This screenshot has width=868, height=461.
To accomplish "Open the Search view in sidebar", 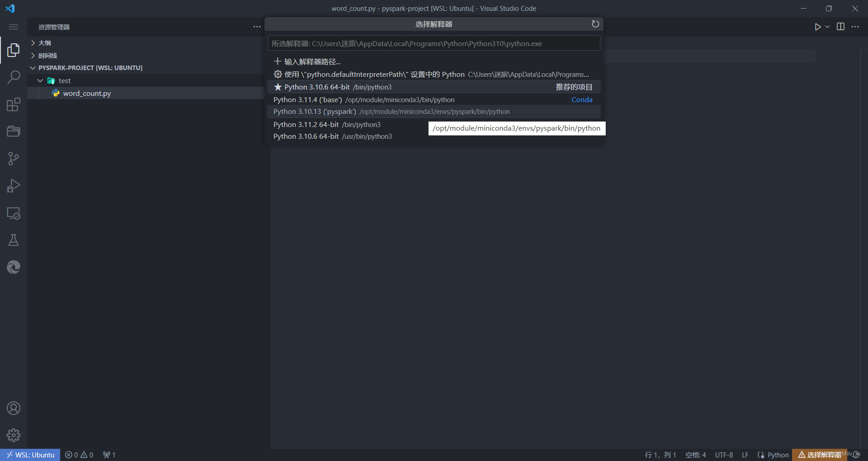I will coord(13,77).
